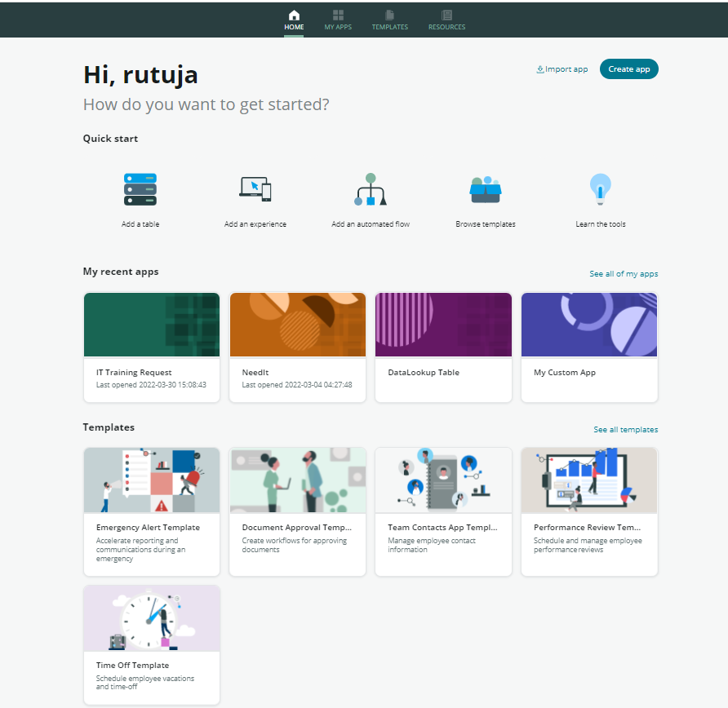Select the DataLookup Table app
Viewport: 728px width, 708px height.
coord(443,347)
